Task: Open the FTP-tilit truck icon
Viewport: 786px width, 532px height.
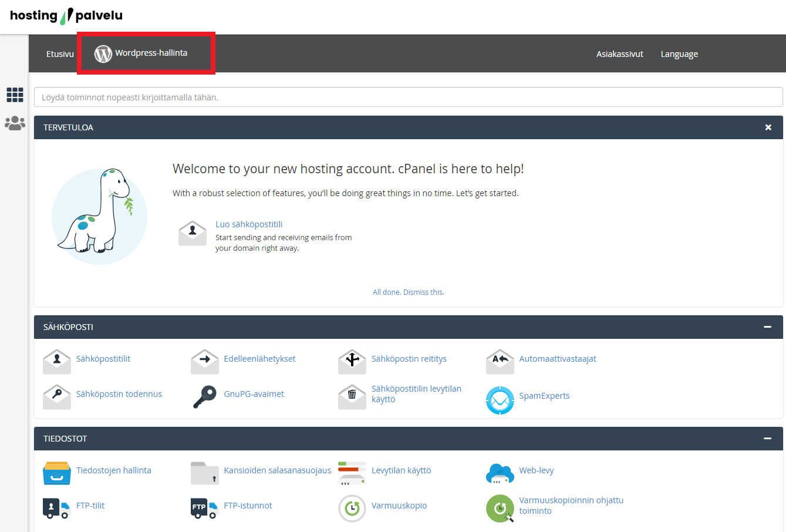Action: [57, 508]
